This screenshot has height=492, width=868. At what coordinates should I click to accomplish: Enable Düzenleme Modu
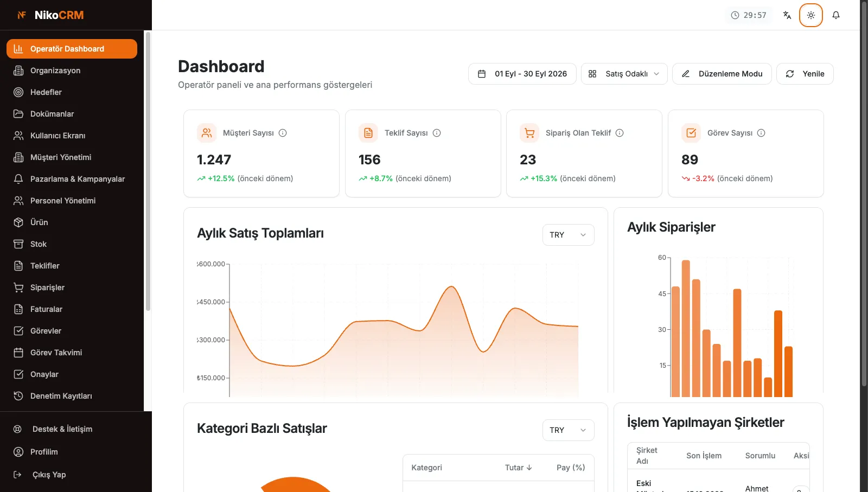[x=722, y=74]
